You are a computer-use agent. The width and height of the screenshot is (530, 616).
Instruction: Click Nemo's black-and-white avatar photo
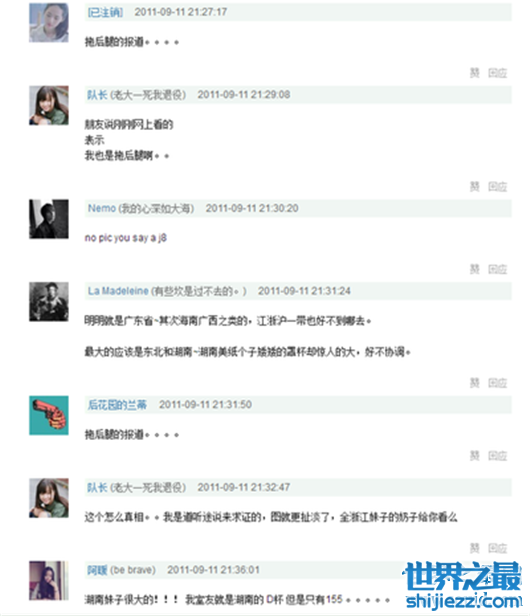[x=49, y=219]
